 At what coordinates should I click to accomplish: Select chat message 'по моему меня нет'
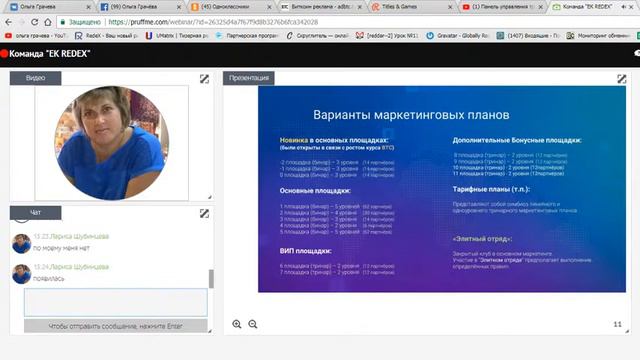coord(61,248)
